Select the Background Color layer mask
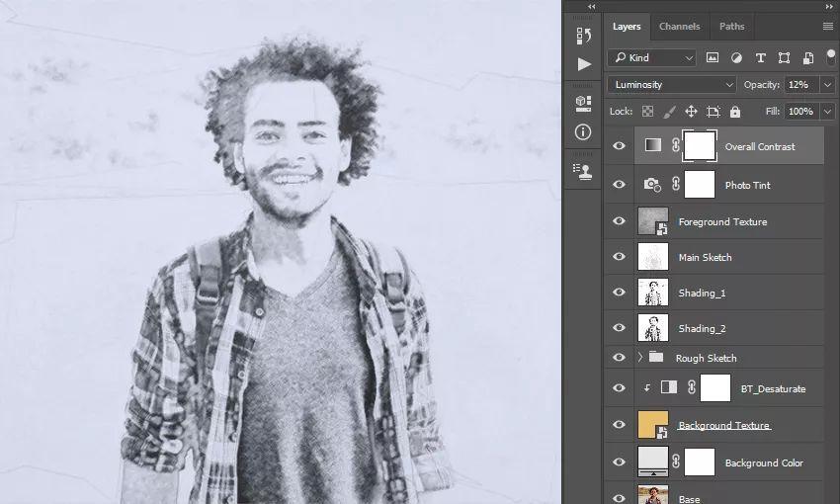This screenshot has height=504, width=840. pos(700,462)
